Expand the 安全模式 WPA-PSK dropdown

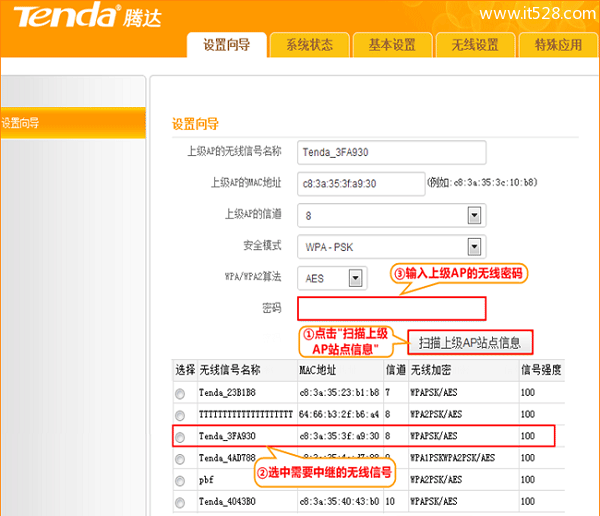pyautogui.click(x=474, y=247)
